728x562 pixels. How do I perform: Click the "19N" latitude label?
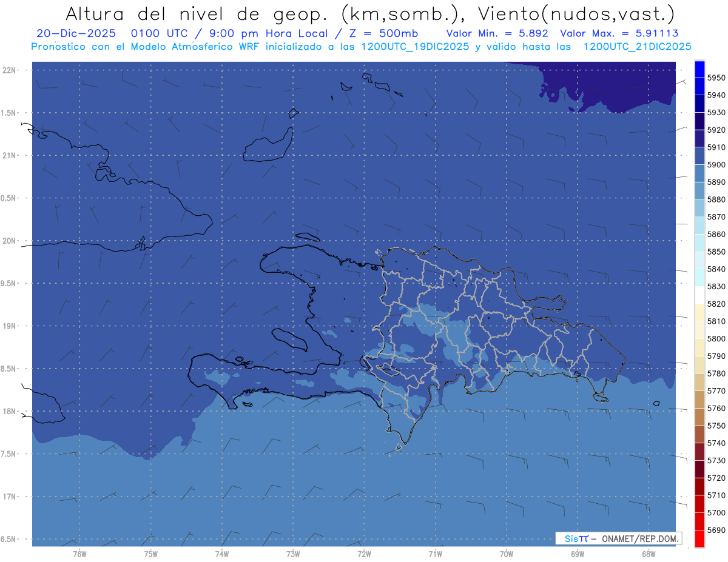tap(9, 326)
